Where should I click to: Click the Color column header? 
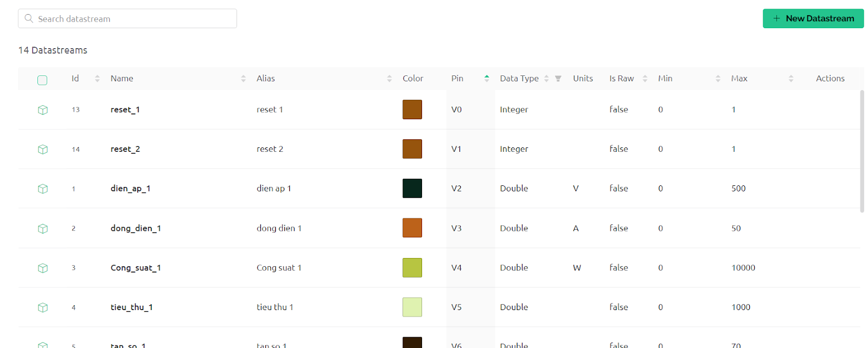pos(413,79)
